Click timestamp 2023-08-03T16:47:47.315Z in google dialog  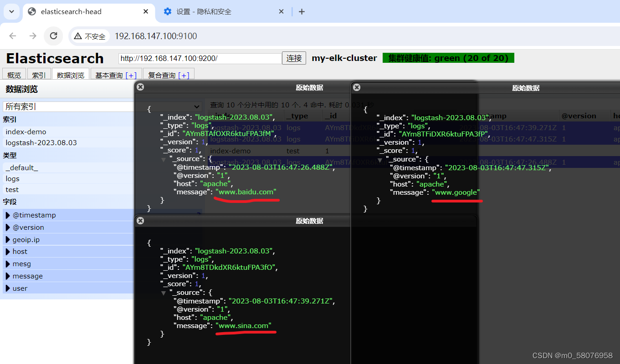(x=498, y=167)
